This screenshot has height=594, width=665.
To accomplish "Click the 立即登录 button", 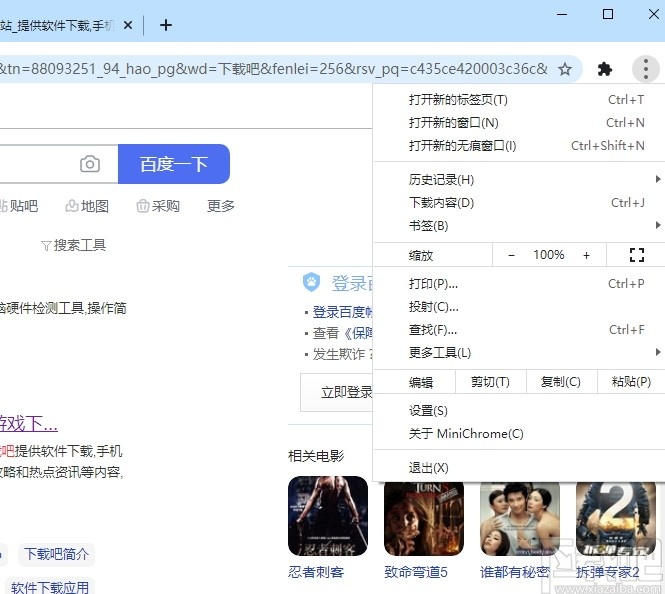I will coord(337,392).
